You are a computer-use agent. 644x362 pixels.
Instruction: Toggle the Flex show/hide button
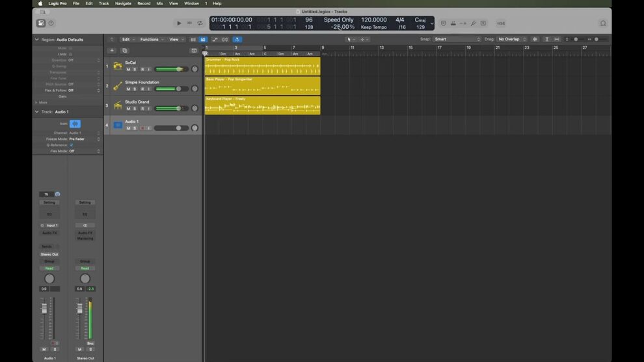[x=225, y=40]
